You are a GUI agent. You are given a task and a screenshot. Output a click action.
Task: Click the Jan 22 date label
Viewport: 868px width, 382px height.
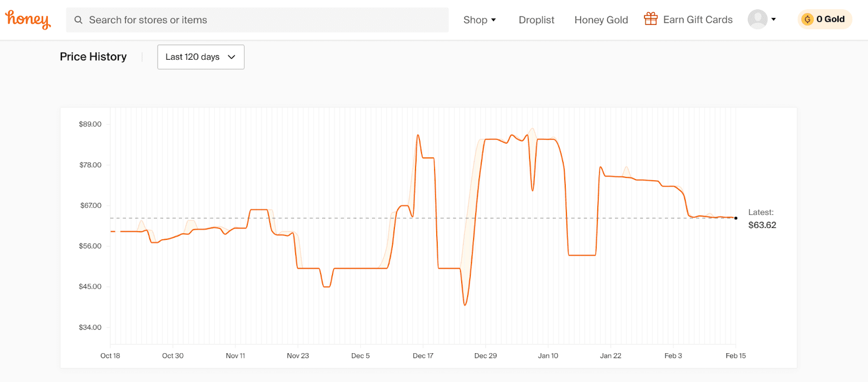point(610,356)
